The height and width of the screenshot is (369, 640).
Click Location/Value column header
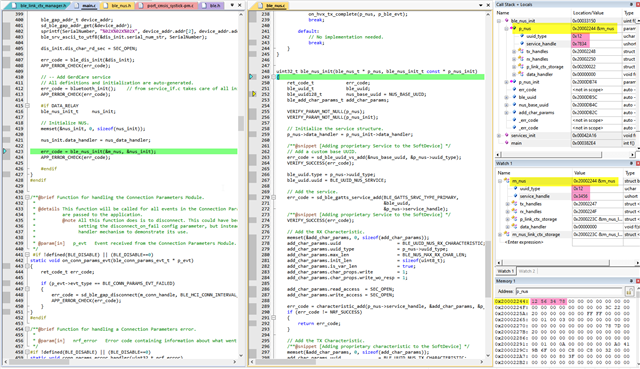(x=588, y=13)
